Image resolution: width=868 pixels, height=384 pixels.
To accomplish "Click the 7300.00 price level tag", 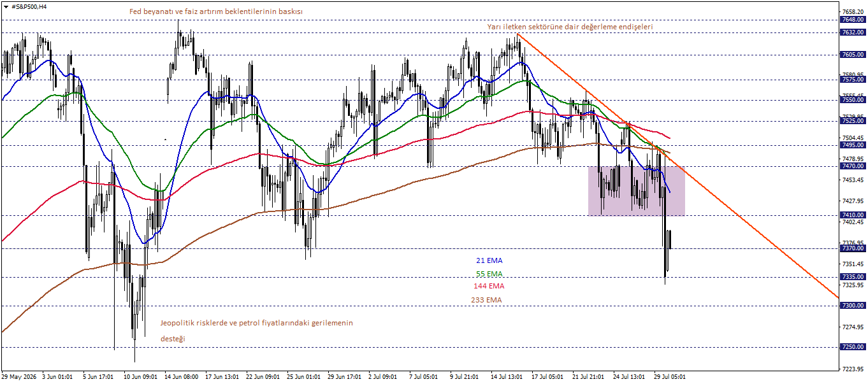I will (x=853, y=306).
